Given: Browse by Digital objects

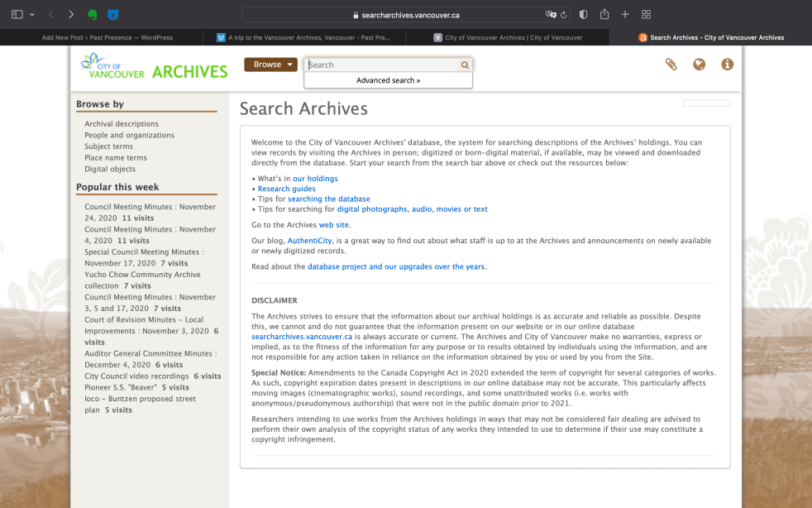Looking at the screenshot, I should click(x=110, y=169).
